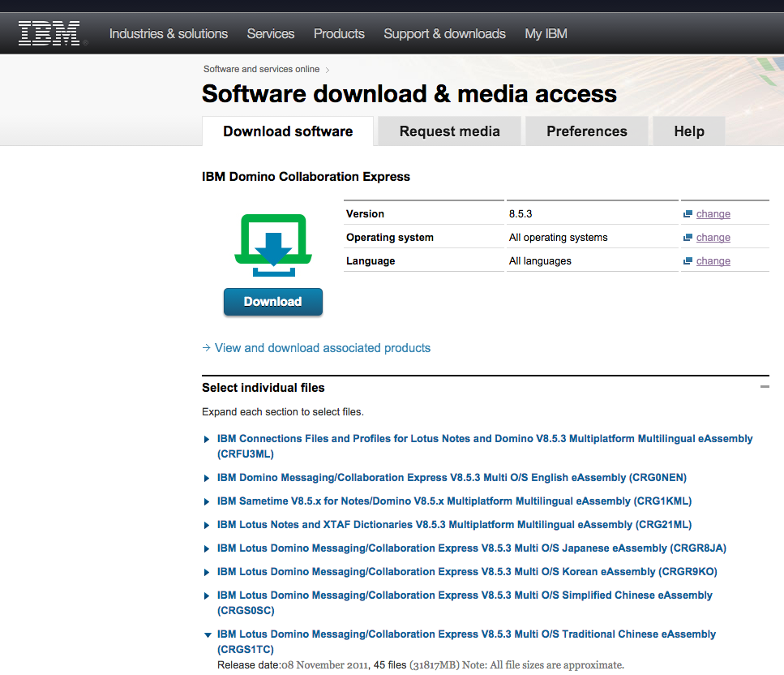Screen dimensions: 784x675
Task: Click arrow icon before View and download associated products
Action: coord(206,348)
